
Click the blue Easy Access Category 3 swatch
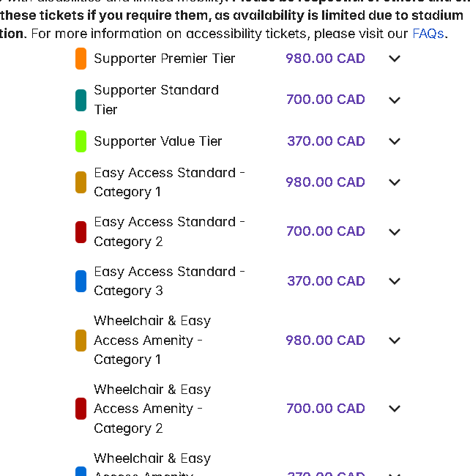click(x=81, y=281)
